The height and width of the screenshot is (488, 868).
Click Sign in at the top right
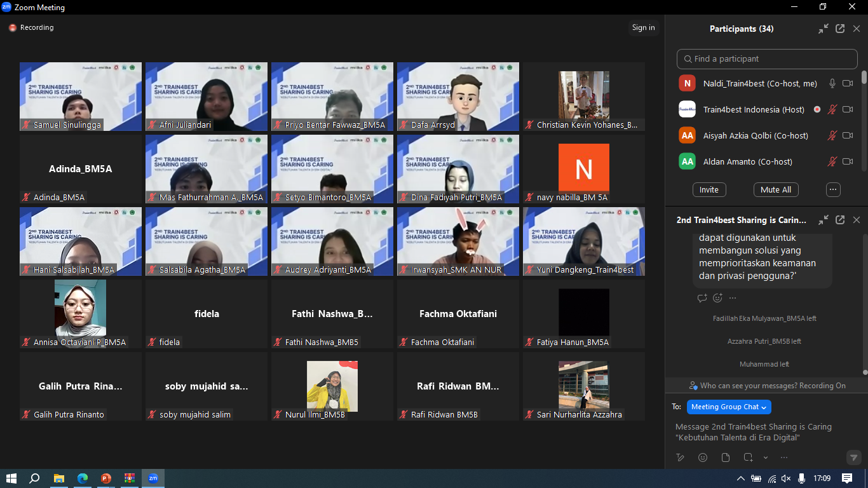pyautogui.click(x=643, y=27)
